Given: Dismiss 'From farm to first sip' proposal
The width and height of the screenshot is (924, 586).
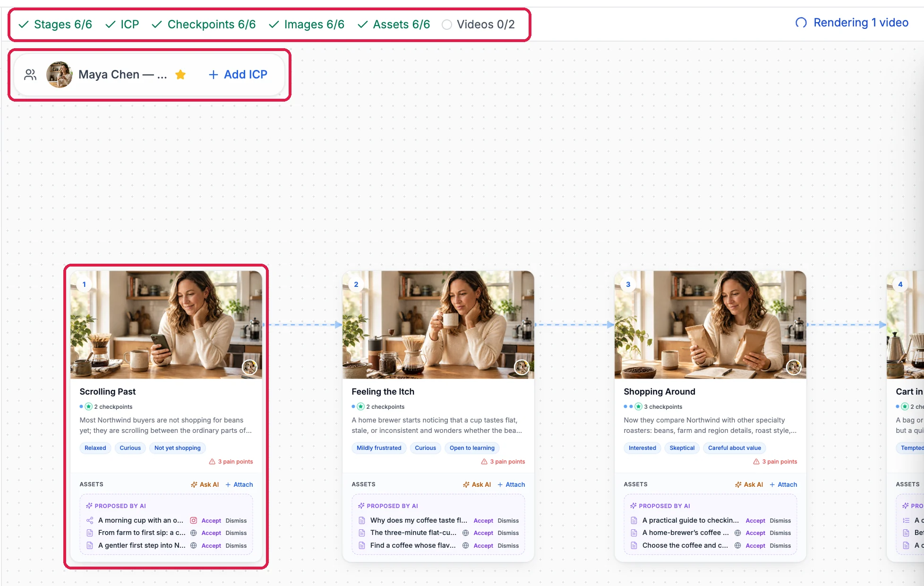Looking at the screenshot, I should tap(236, 533).
